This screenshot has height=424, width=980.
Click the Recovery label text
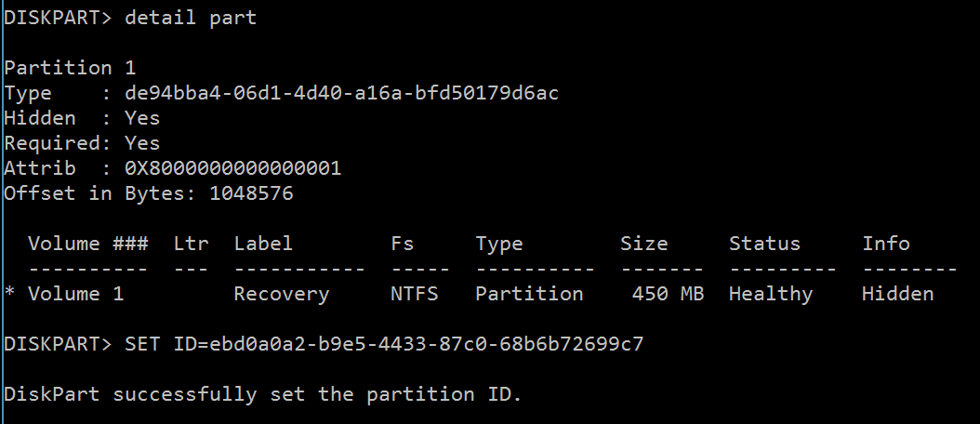(x=281, y=294)
